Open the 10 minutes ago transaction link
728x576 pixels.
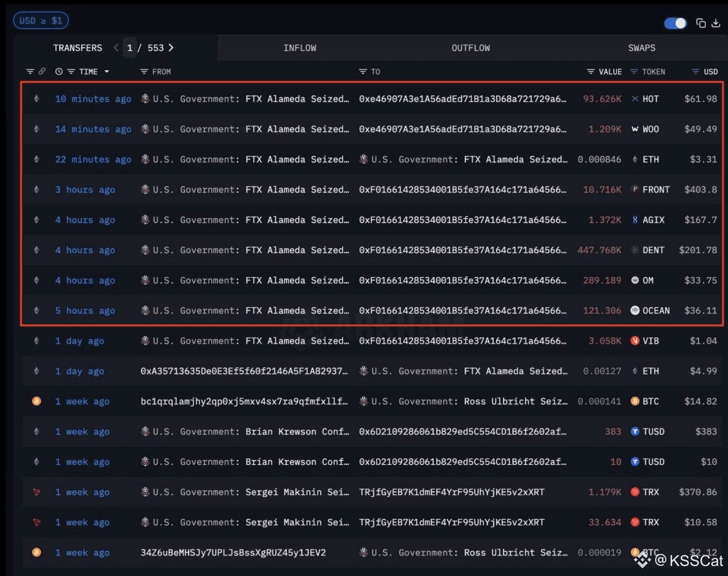tap(93, 99)
